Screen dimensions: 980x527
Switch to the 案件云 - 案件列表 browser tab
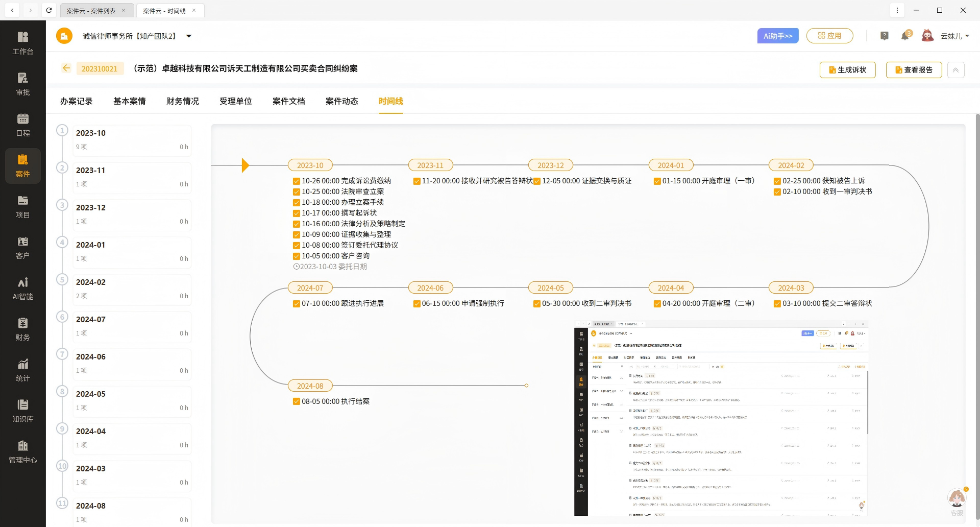coord(91,10)
